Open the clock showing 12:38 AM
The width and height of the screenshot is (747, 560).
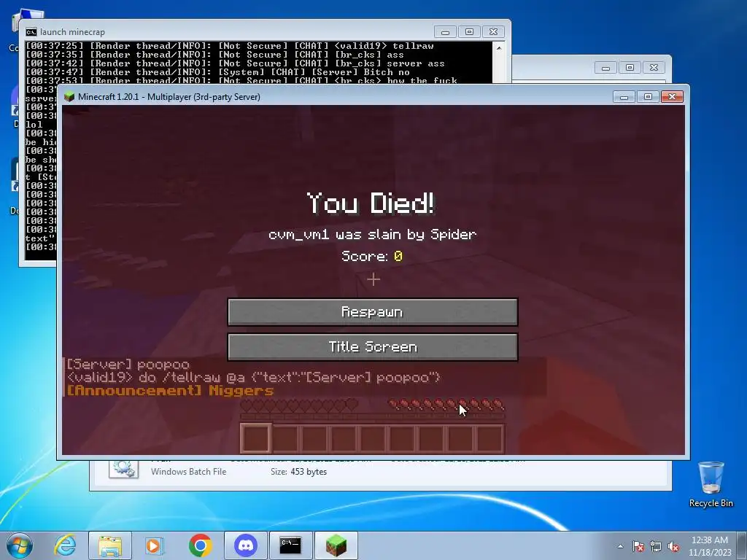coord(709,545)
